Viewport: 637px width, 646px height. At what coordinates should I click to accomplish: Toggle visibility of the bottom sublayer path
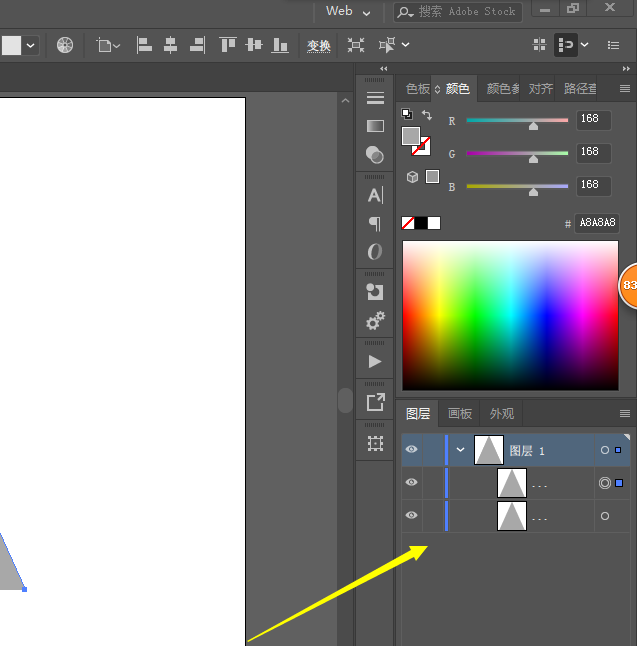point(411,516)
